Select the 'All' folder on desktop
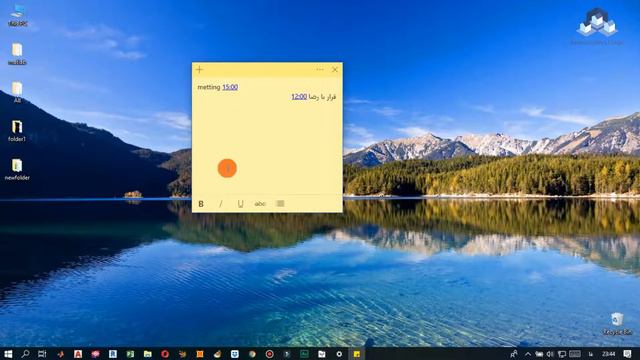Screen dimensions: 640x360 (x=17, y=92)
